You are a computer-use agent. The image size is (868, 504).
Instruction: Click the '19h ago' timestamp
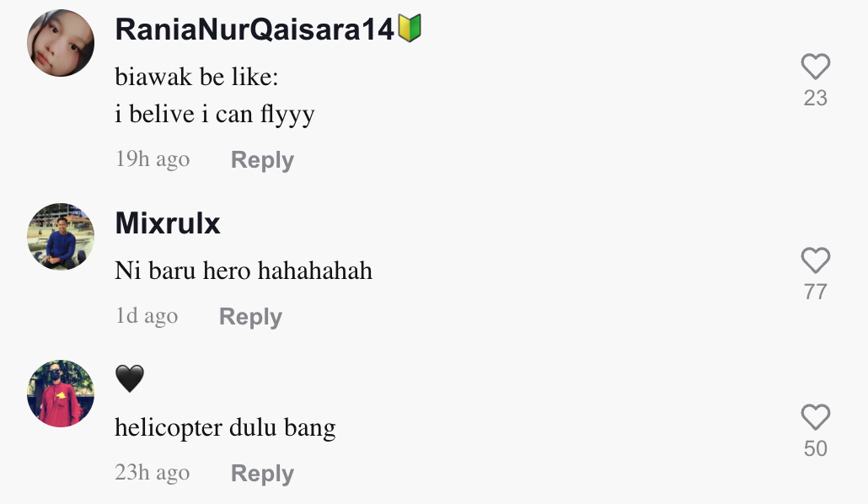[x=153, y=159]
